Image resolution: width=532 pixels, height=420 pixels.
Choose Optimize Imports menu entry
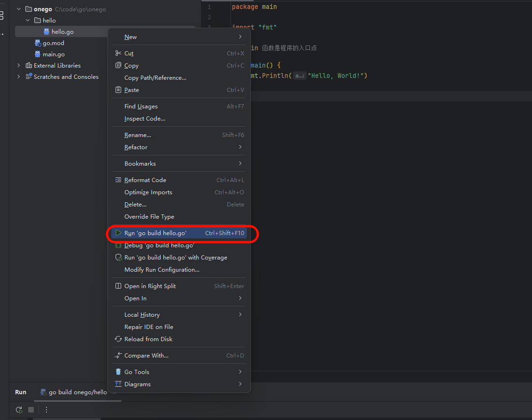click(x=179, y=192)
